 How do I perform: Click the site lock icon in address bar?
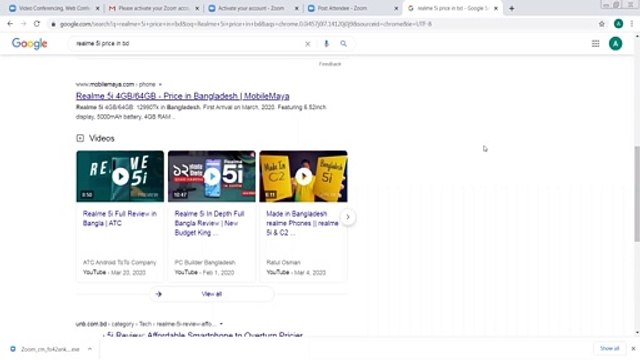[53, 24]
